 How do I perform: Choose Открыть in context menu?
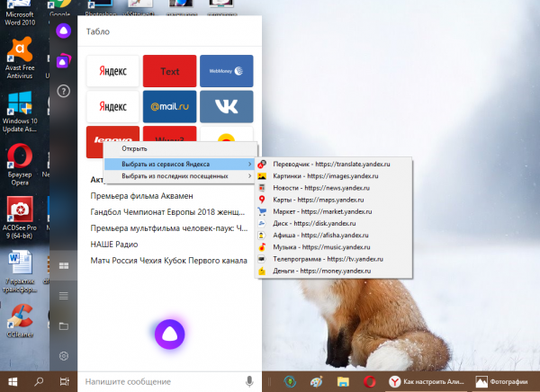click(x=181, y=148)
